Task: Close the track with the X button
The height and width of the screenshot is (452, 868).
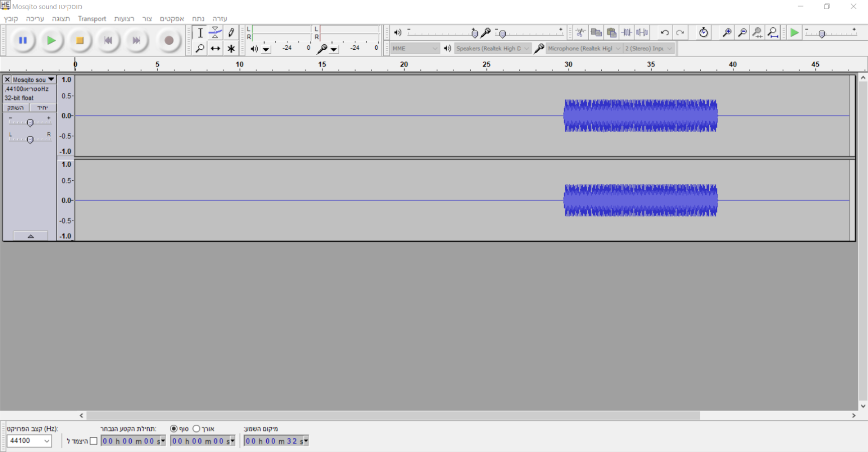Action: [x=7, y=80]
